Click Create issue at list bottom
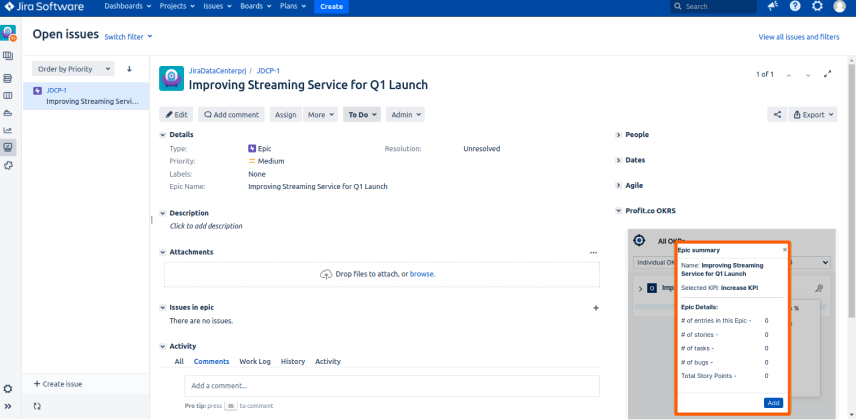 (x=58, y=384)
